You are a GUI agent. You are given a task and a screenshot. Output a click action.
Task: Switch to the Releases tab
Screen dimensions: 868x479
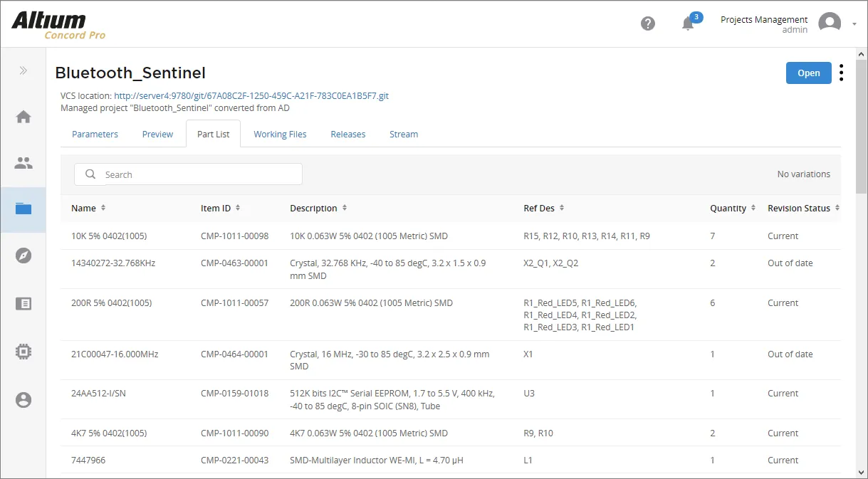click(347, 134)
